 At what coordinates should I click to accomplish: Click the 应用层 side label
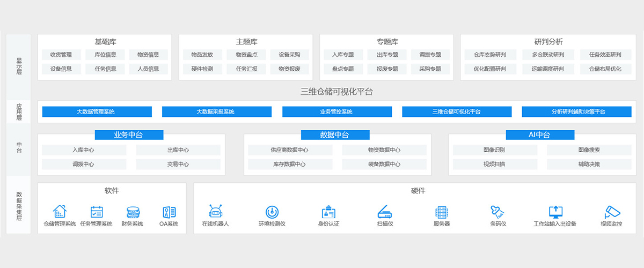19,111
